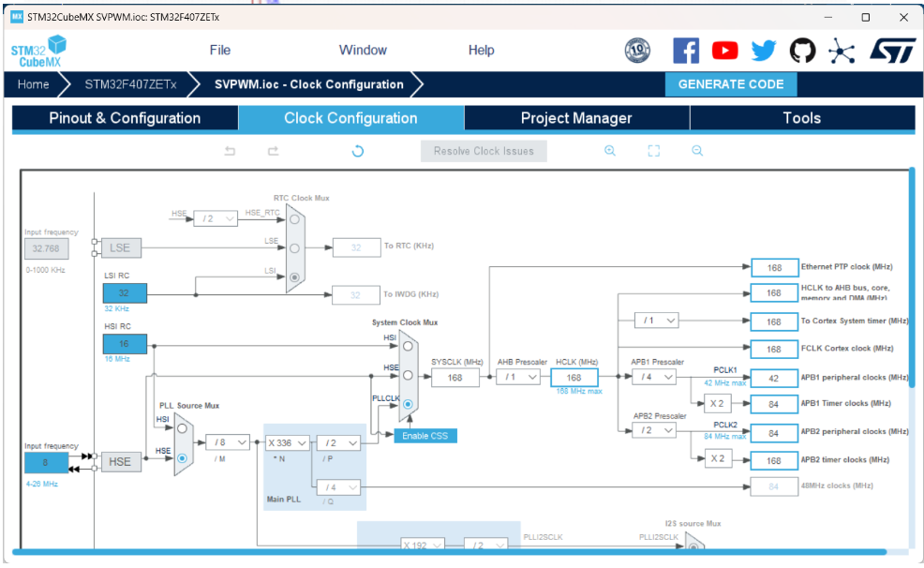Click FCLK Cortex clock value 168
Viewport: 924px width, 568px height.
click(x=774, y=350)
